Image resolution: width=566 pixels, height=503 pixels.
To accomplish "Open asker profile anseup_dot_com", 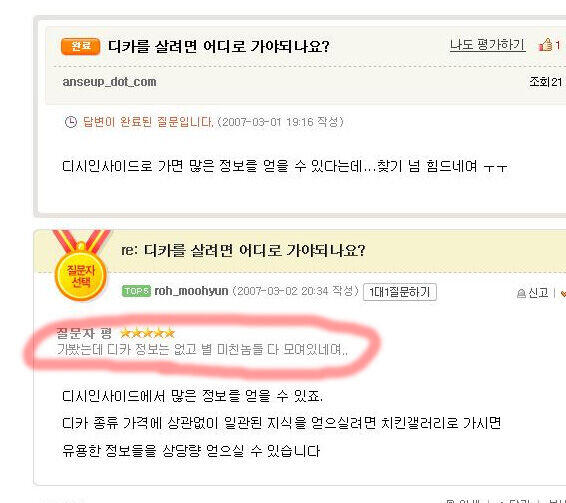I will click(x=109, y=82).
